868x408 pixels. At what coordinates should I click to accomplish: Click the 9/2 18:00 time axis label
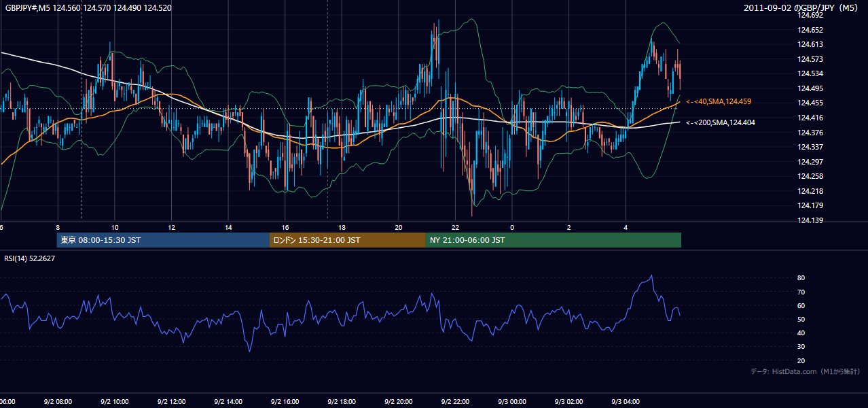pos(342,402)
